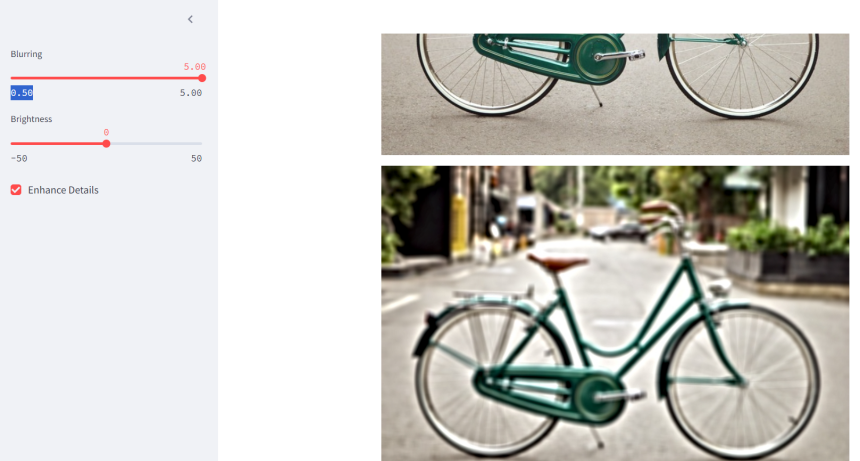Click the blurred bicycle image below
This screenshot has height=461, width=860.
pos(615,314)
